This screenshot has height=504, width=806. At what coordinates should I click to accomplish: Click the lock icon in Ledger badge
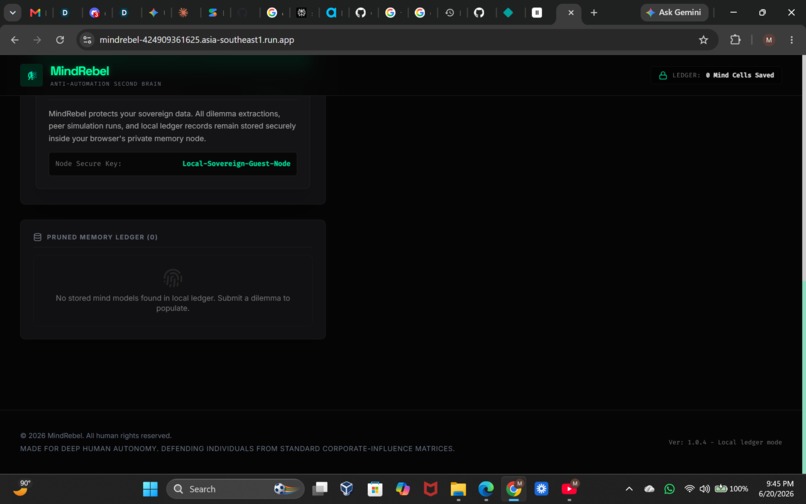coord(663,75)
